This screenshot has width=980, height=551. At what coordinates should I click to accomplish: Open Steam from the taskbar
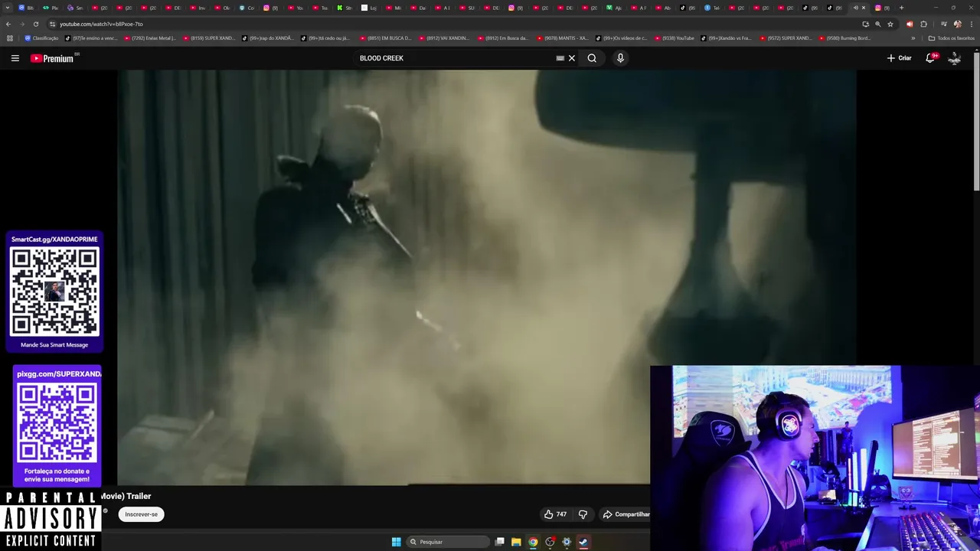(583, 542)
